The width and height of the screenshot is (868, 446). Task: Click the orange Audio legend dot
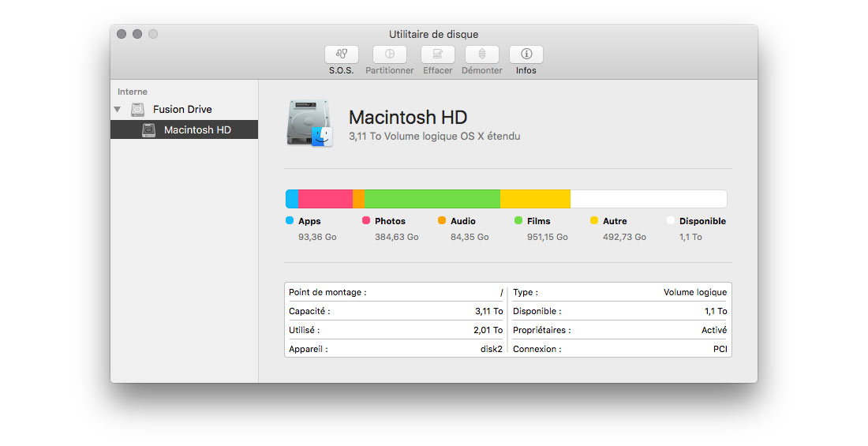click(442, 220)
